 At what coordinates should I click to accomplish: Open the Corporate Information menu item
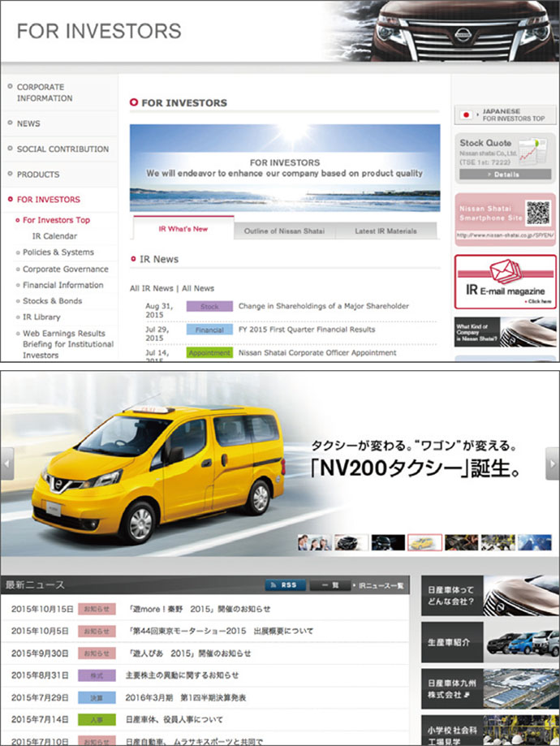pos(45,93)
